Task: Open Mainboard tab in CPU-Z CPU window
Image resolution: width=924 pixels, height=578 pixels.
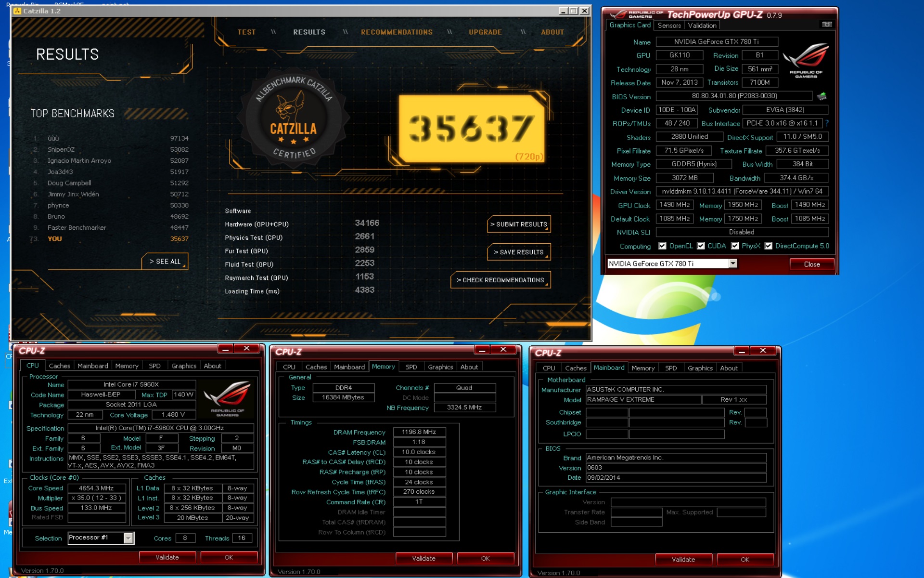Action: pos(93,366)
